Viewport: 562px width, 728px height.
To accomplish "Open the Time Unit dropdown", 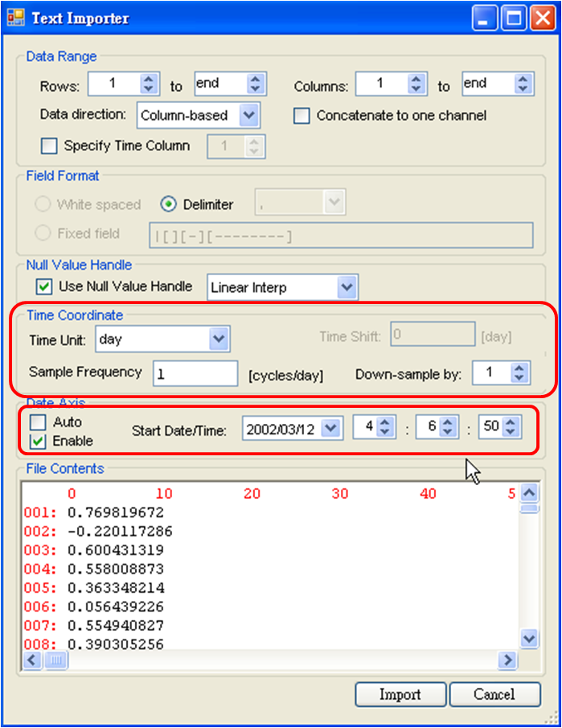I will [219, 339].
